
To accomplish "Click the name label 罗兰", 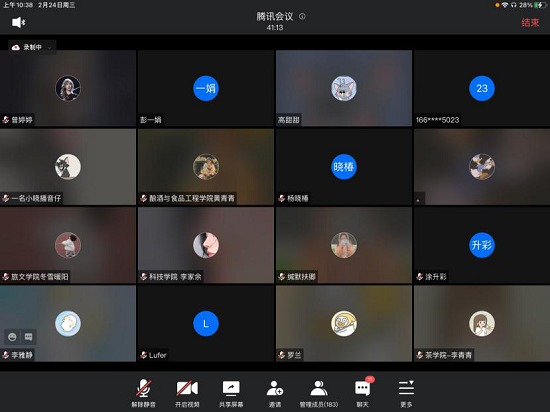I will [294, 355].
